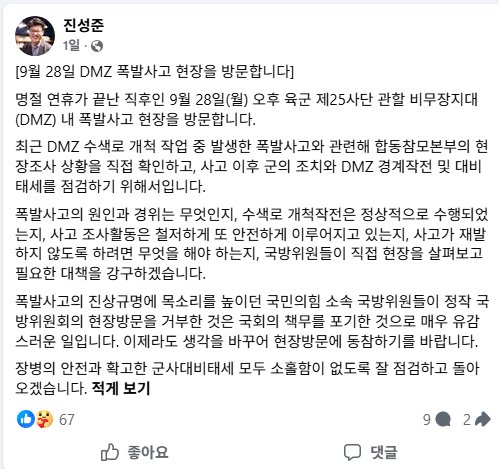Open the 진성준 profile name link
This screenshot has width=499, height=469.
(83, 25)
